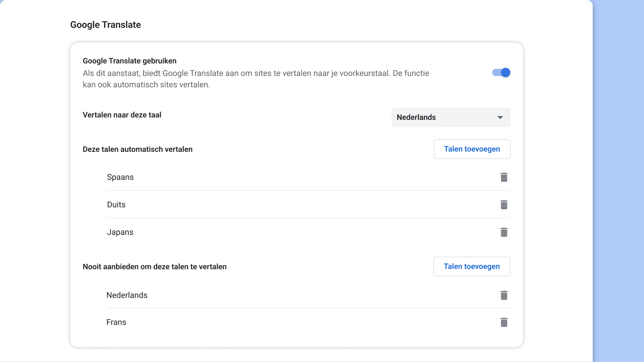Viewport: 644px width, 362px height.
Task: Add languages to never offer translating
Action: click(472, 267)
